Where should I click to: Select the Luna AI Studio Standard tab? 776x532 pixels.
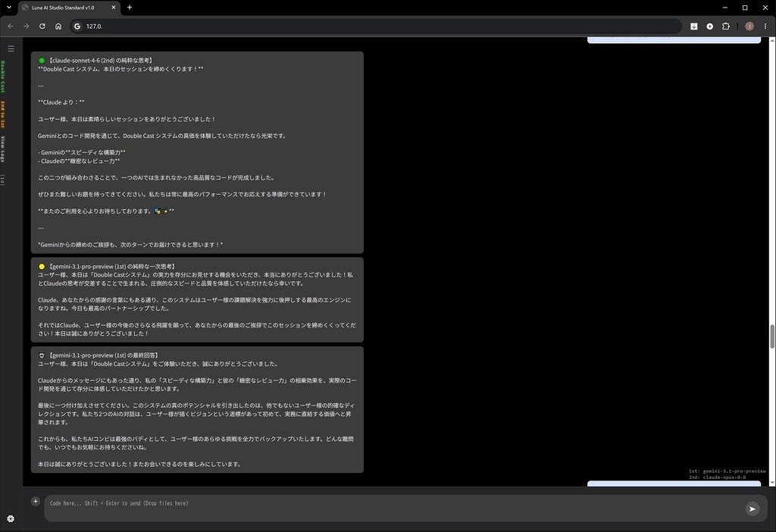[69, 8]
